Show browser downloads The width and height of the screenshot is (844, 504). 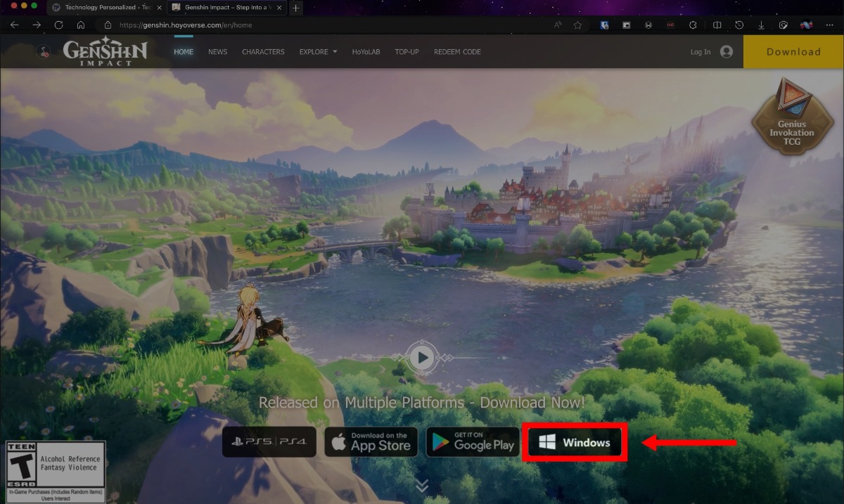pyautogui.click(x=761, y=25)
